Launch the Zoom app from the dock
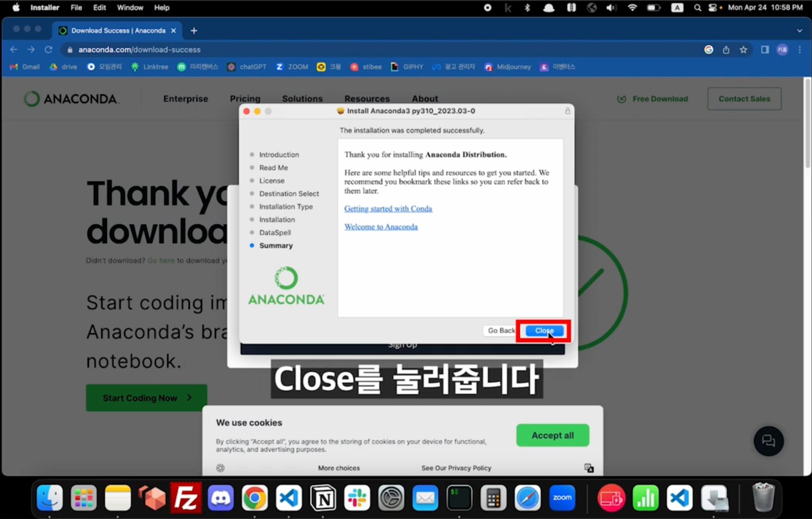 tap(562, 498)
